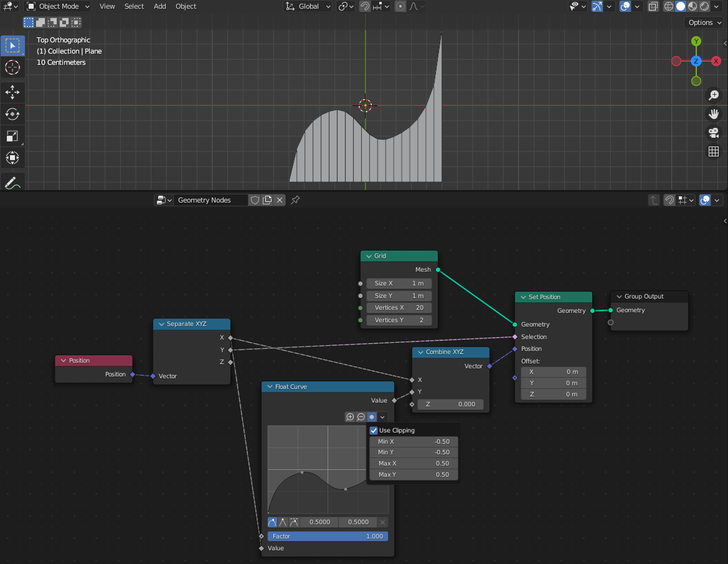Toggle proportional editing in viewport header
The width and height of the screenshot is (728, 564).
coord(400,6)
